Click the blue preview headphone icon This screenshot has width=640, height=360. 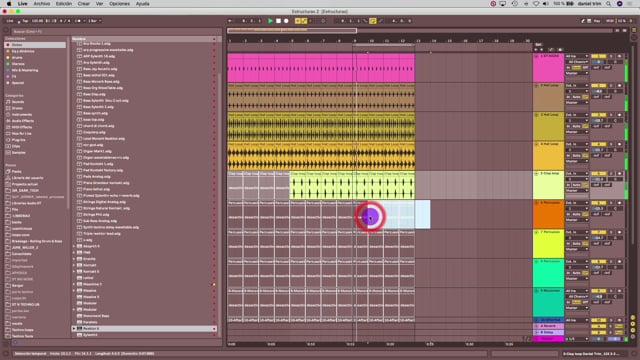(x=15, y=342)
